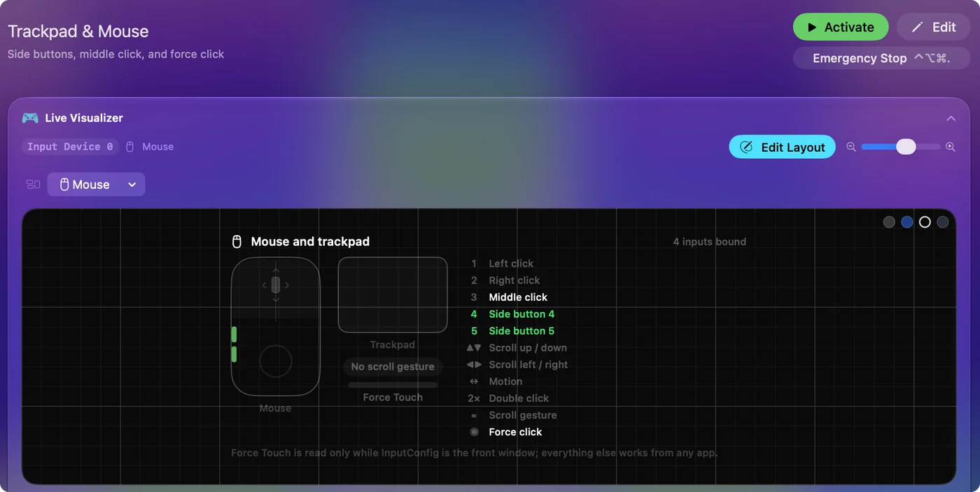Select the Force click row
Viewport: 980px width, 492px height.
(506, 432)
